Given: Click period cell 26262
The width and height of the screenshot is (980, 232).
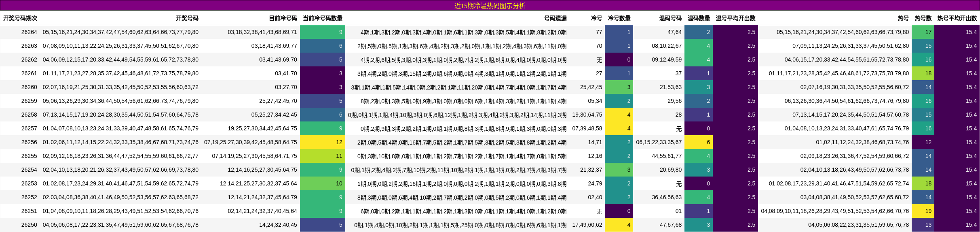Looking at the screenshot, I should pos(29,60).
